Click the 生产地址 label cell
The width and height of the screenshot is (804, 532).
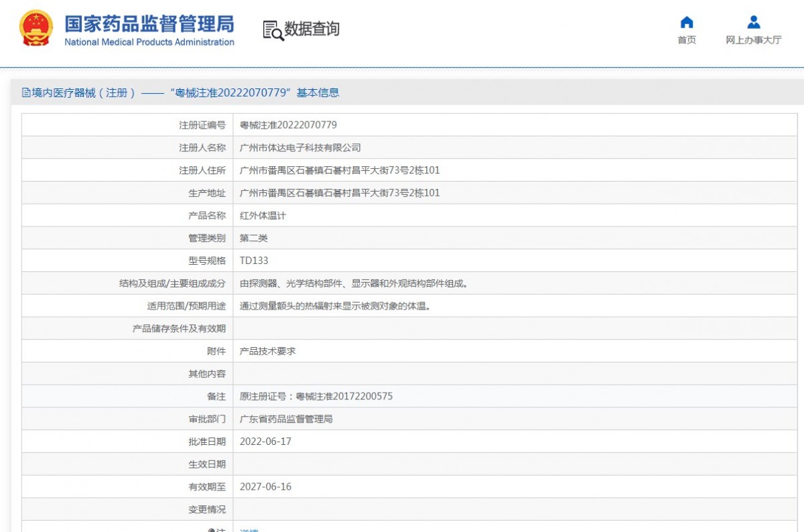[x=127, y=193]
